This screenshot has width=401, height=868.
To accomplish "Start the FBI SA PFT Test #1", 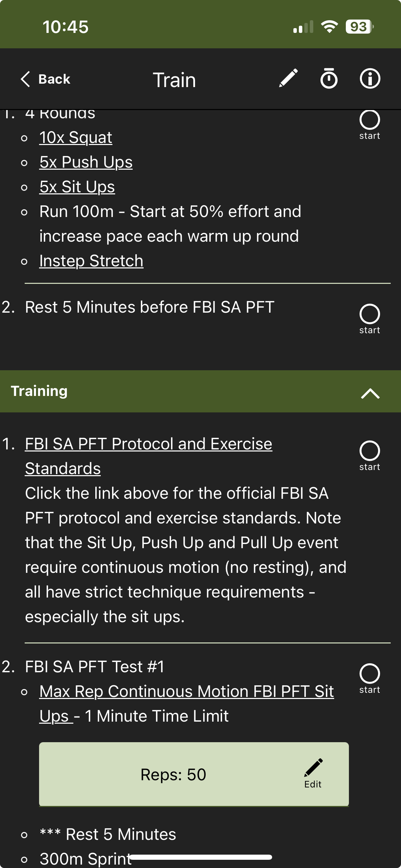I will [369, 674].
